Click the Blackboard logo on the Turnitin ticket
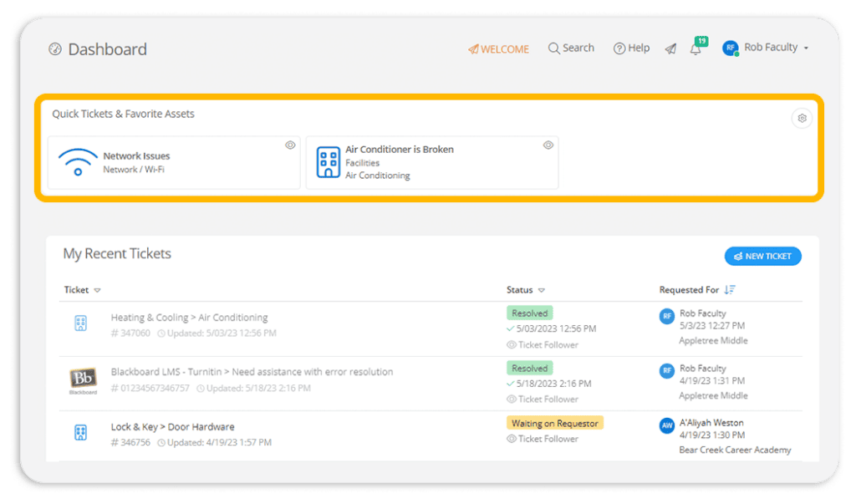The image size is (856, 504). coord(82,379)
